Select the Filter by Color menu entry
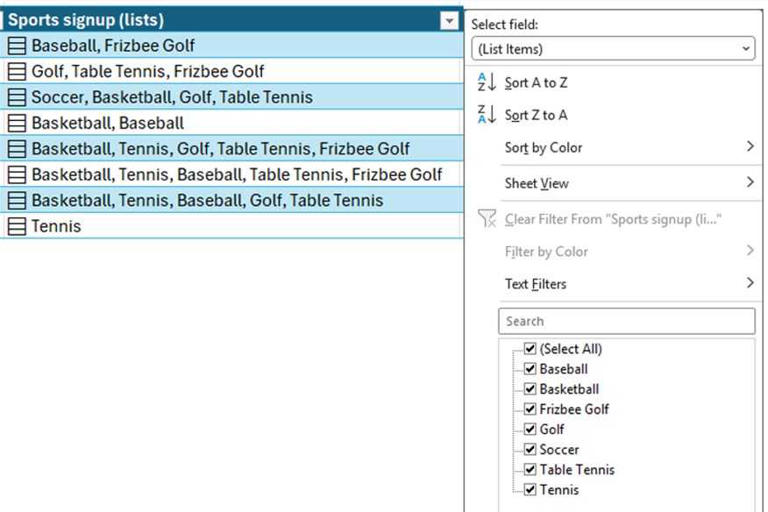Viewport: 768px width, 512px height. (546, 252)
